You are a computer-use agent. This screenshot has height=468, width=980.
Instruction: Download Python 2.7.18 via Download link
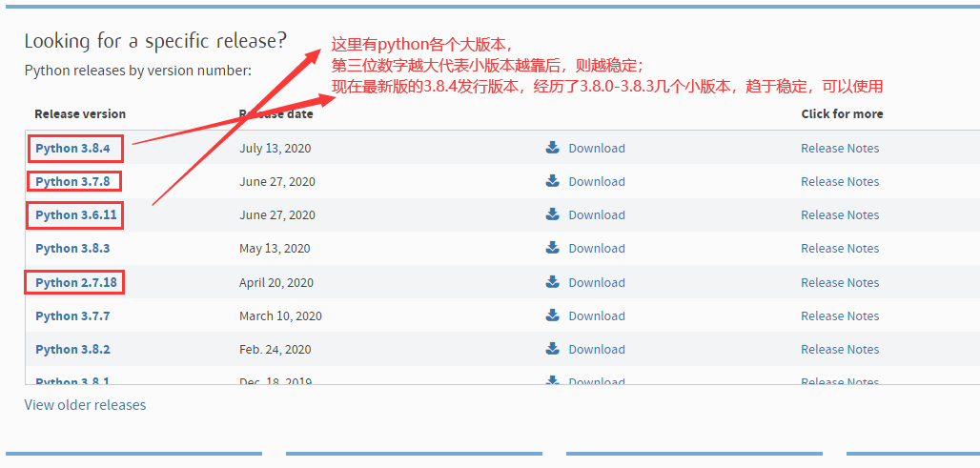point(596,282)
